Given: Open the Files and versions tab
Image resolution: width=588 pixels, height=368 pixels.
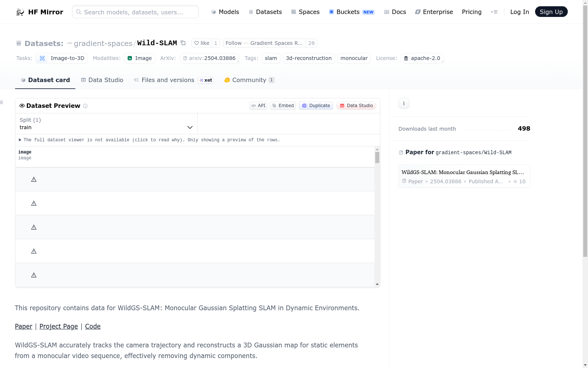Looking at the screenshot, I should tap(173, 80).
